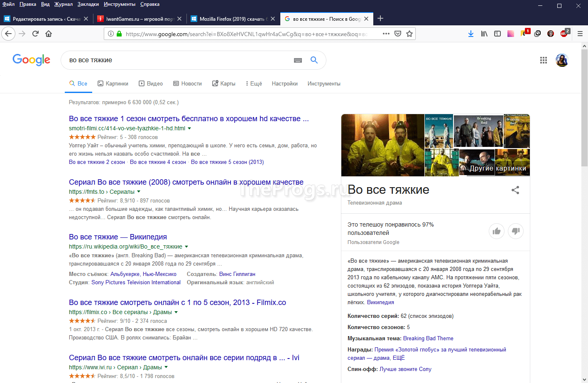Open the on-screen keyboard in Google search box

(298, 60)
